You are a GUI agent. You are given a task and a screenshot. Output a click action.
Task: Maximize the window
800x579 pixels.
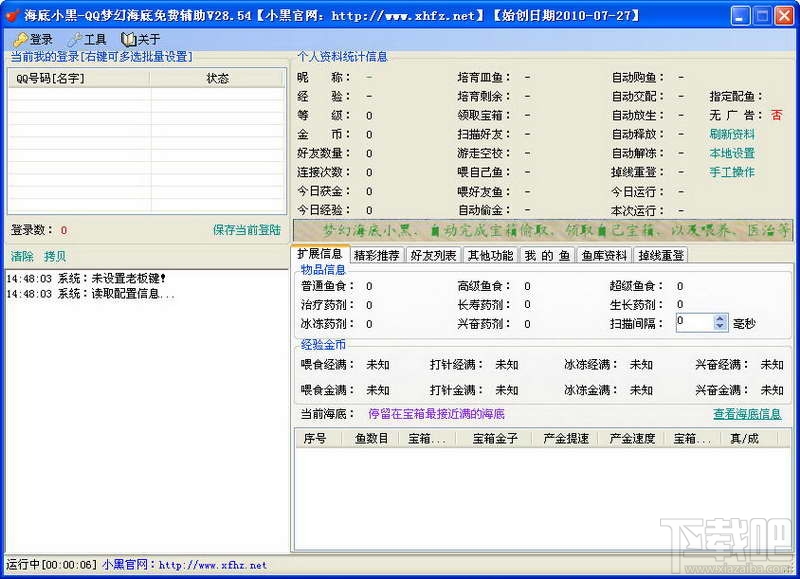tap(762, 15)
